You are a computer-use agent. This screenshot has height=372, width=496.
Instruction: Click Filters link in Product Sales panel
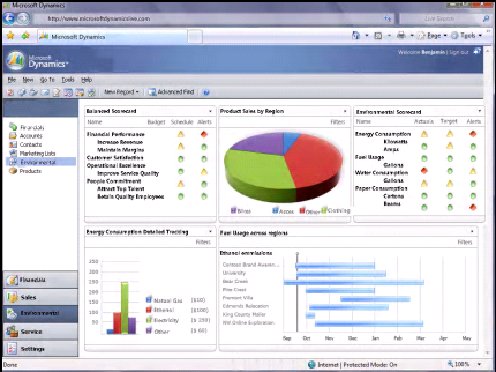[338, 122]
